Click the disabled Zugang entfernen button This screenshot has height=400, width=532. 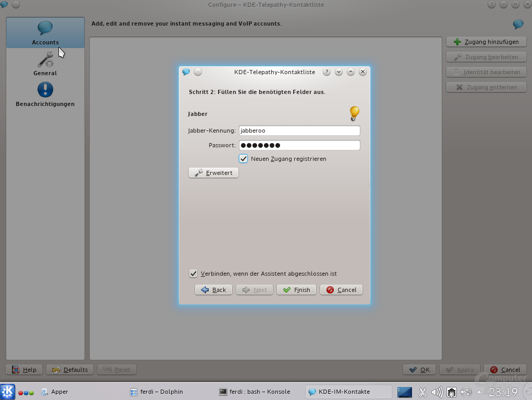(486, 87)
